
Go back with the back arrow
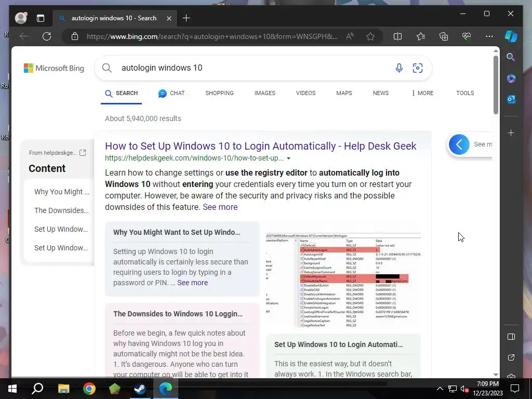point(24,36)
